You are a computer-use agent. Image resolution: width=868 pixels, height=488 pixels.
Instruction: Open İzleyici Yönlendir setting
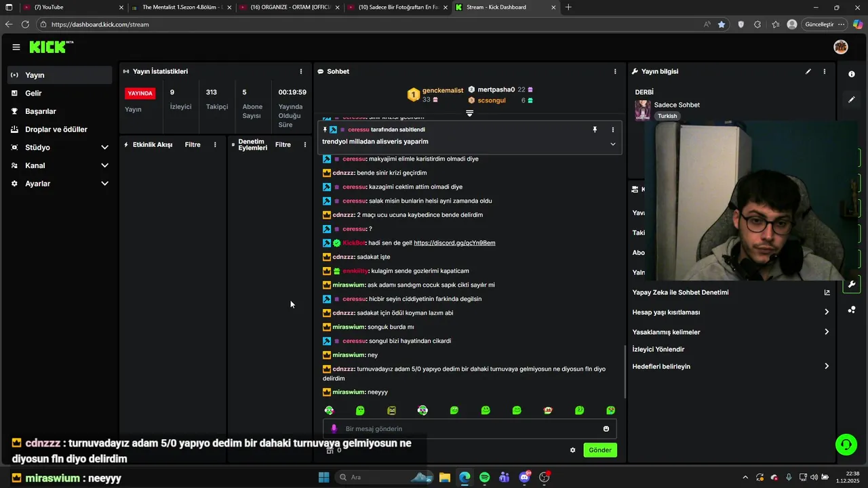658,349
